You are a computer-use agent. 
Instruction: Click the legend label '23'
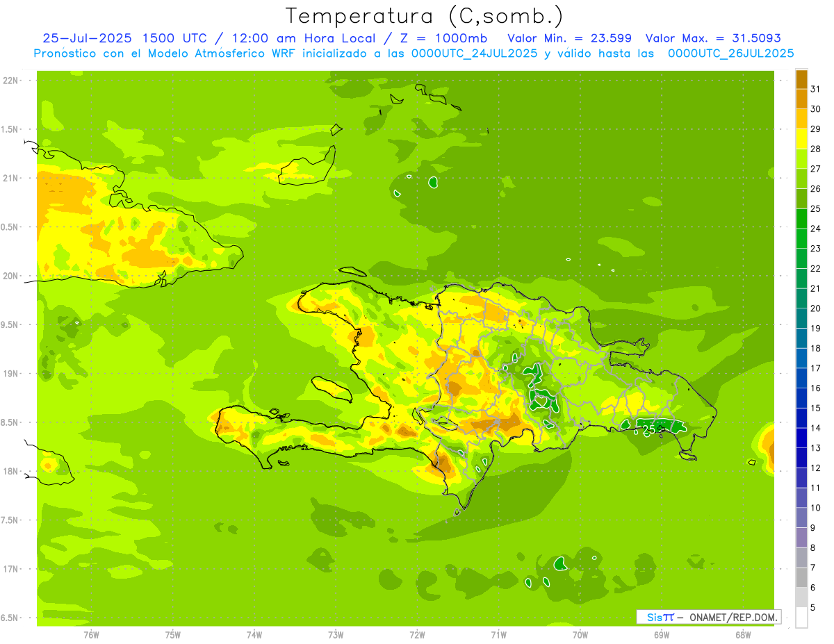[815, 249]
